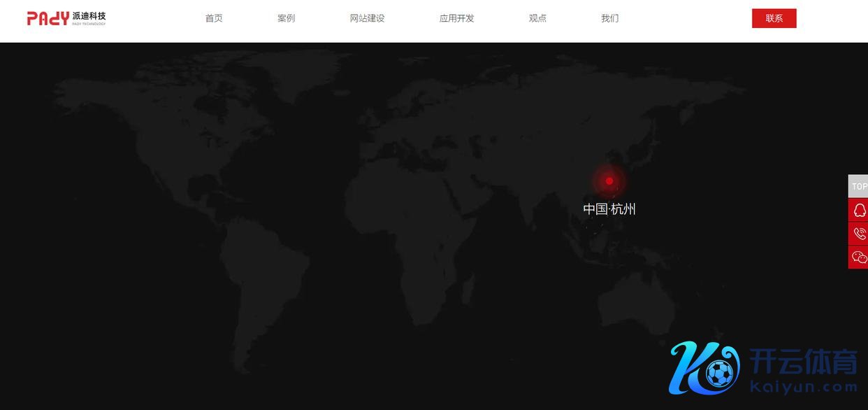Click the 中国·杭州 location label

tap(609, 208)
